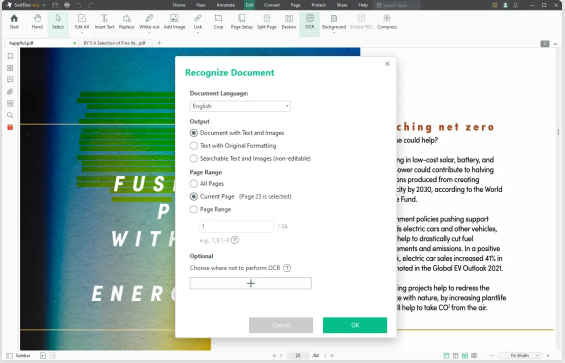Screen dimensions: 565x363
Task: Select the OCR tool in toolbar
Action: pos(310,22)
